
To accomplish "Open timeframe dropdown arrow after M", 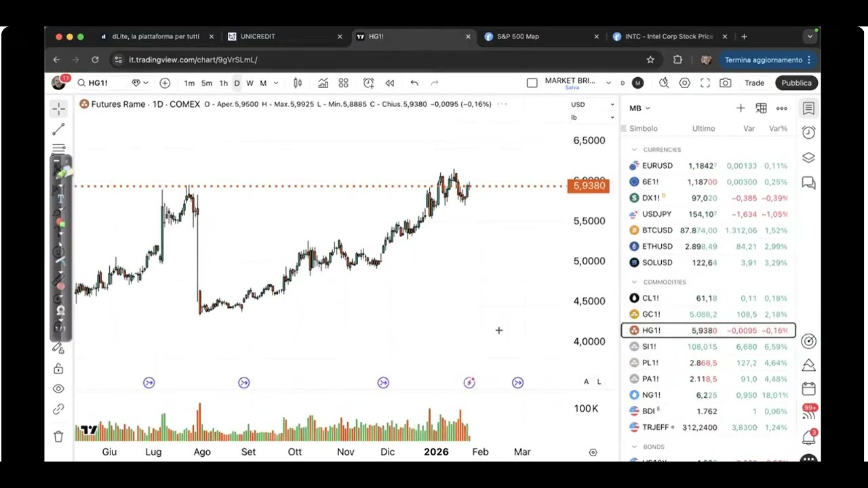I will [277, 83].
